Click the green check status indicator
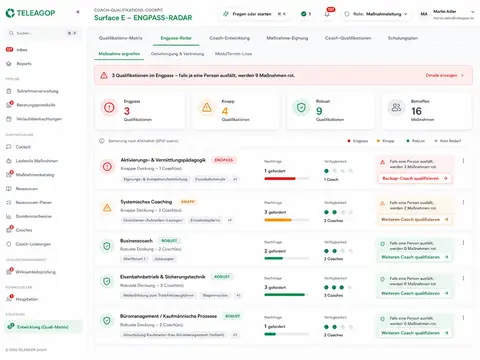The height and width of the screenshot is (360, 480). (x=306, y=14)
